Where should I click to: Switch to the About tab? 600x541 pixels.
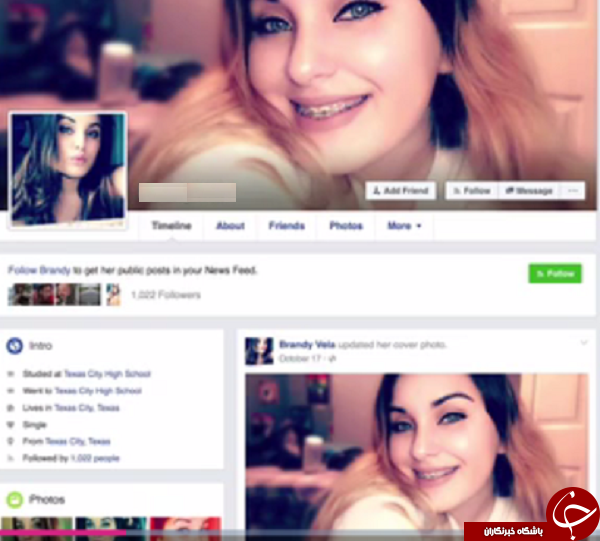pyautogui.click(x=230, y=226)
